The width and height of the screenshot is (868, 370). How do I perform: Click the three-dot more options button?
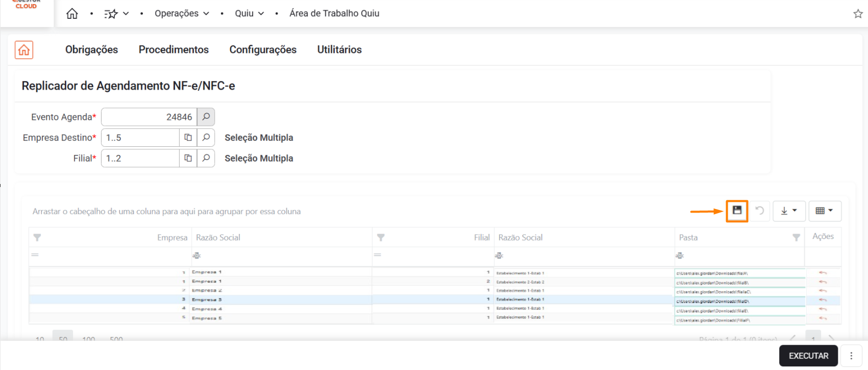point(851,356)
